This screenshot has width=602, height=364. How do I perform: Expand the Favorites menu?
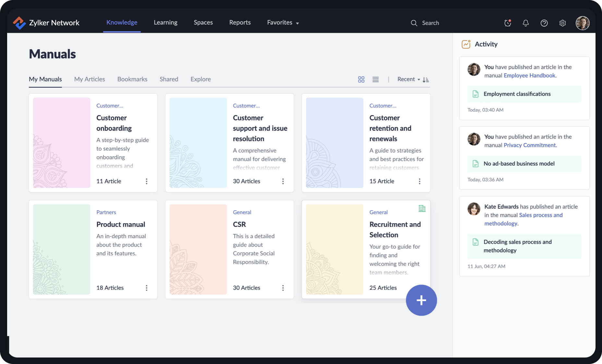(283, 23)
